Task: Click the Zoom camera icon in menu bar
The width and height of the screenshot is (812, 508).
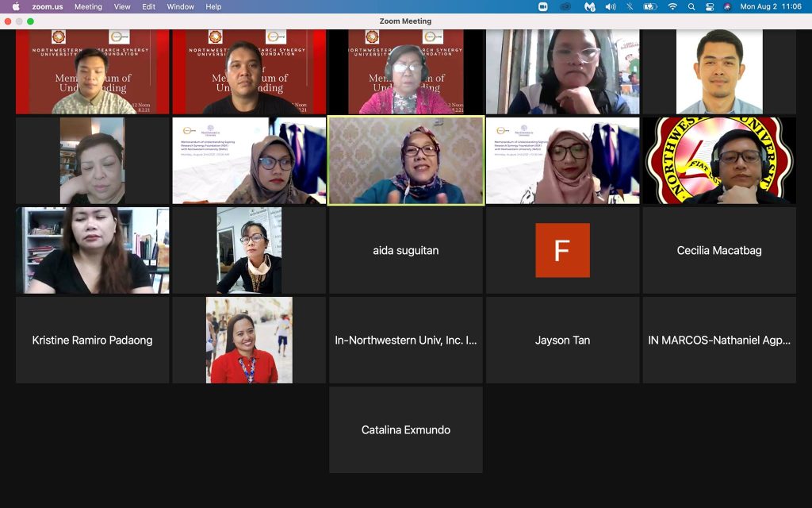Action: pos(543,6)
